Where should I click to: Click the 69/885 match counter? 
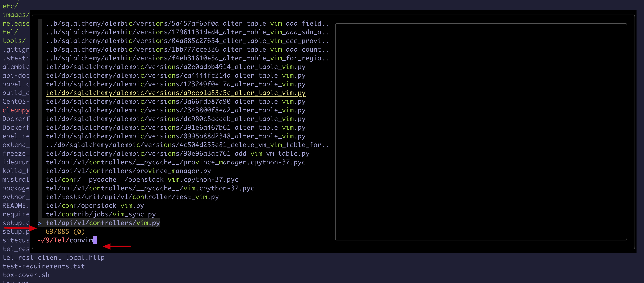point(65,231)
